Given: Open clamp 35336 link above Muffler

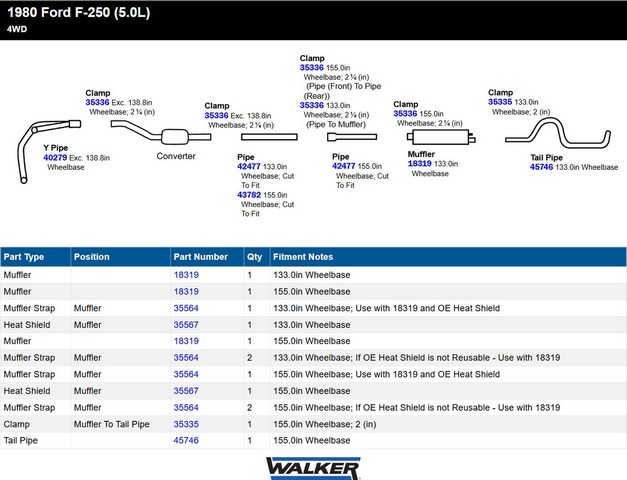Looking at the screenshot, I should pyautogui.click(x=405, y=114).
